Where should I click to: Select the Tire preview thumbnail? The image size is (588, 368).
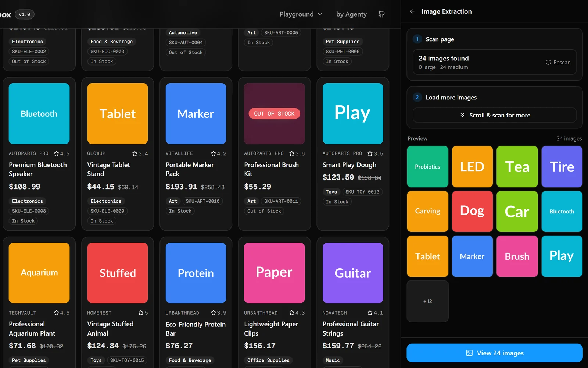(x=562, y=167)
